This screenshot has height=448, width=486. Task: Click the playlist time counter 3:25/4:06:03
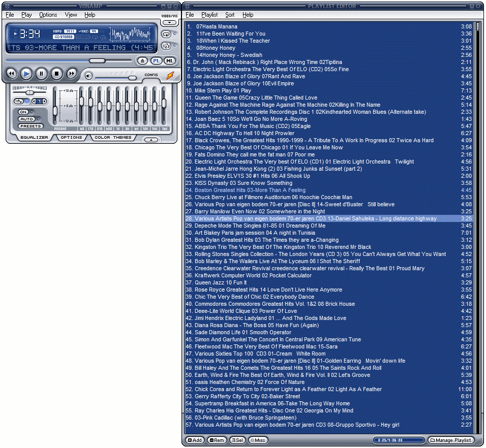click(x=399, y=440)
